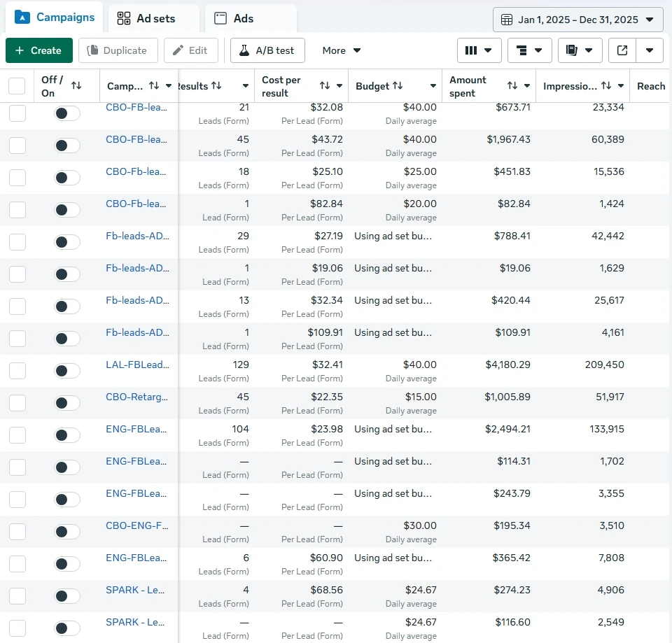Tick checkbox for CBO-Retarg campaign row
The width and height of the screenshot is (672, 643).
17,403
